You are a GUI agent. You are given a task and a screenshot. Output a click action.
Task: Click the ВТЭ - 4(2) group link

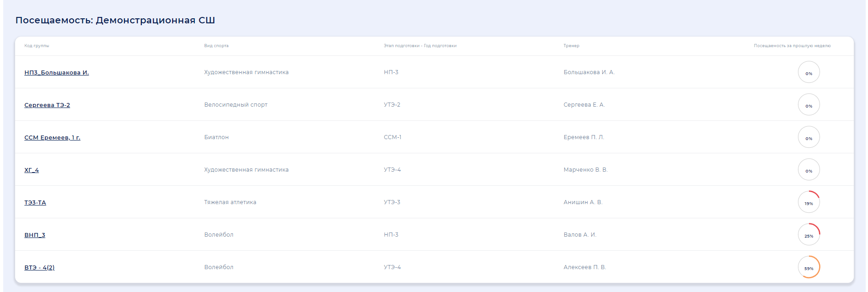(x=39, y=267)
